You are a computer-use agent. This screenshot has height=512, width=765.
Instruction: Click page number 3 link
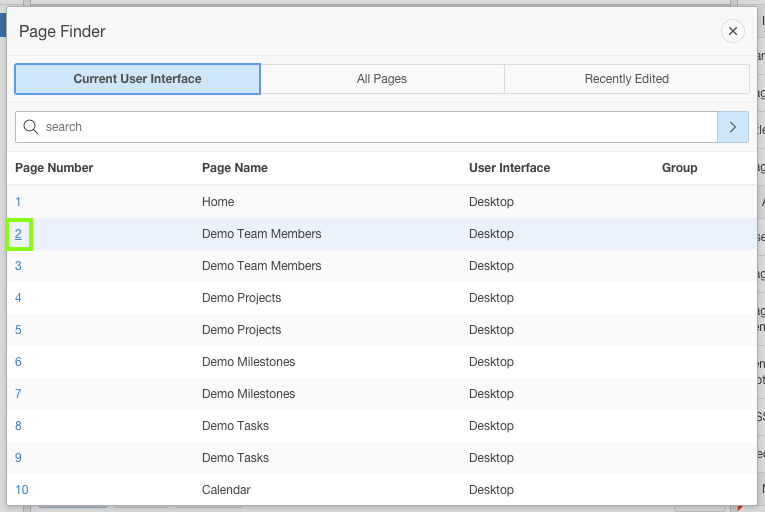[18, 266]
